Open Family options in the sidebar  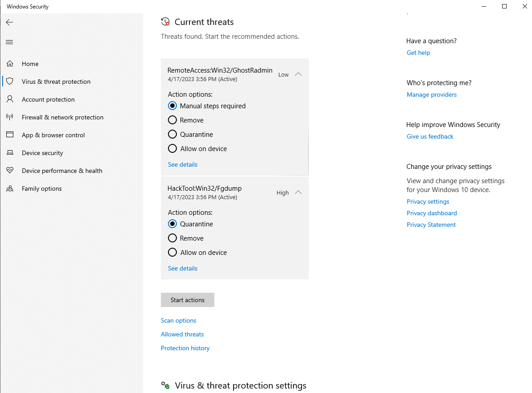click(41, 188)
